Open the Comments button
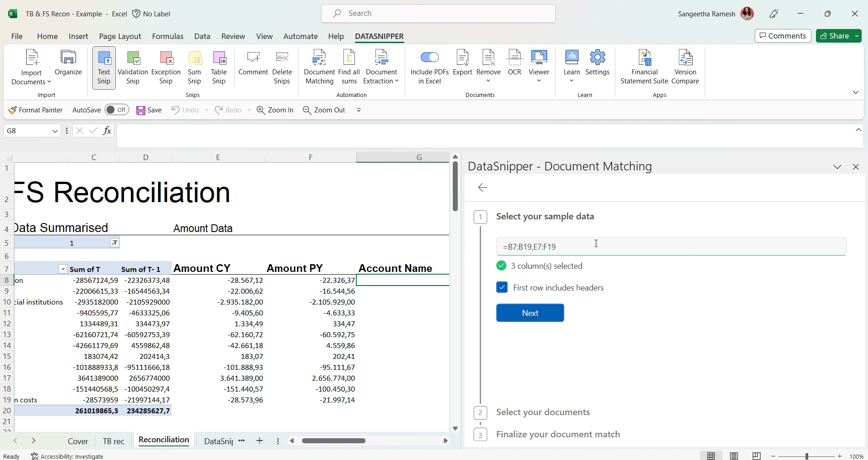This screenshot has height=460, width=868. (782, 36)
